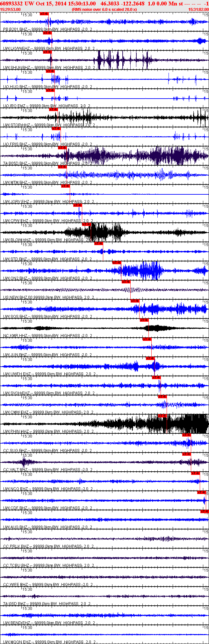Click the NC KMR HHZ station label
This screenshot has width=209, height=644.
pos(15,336)
